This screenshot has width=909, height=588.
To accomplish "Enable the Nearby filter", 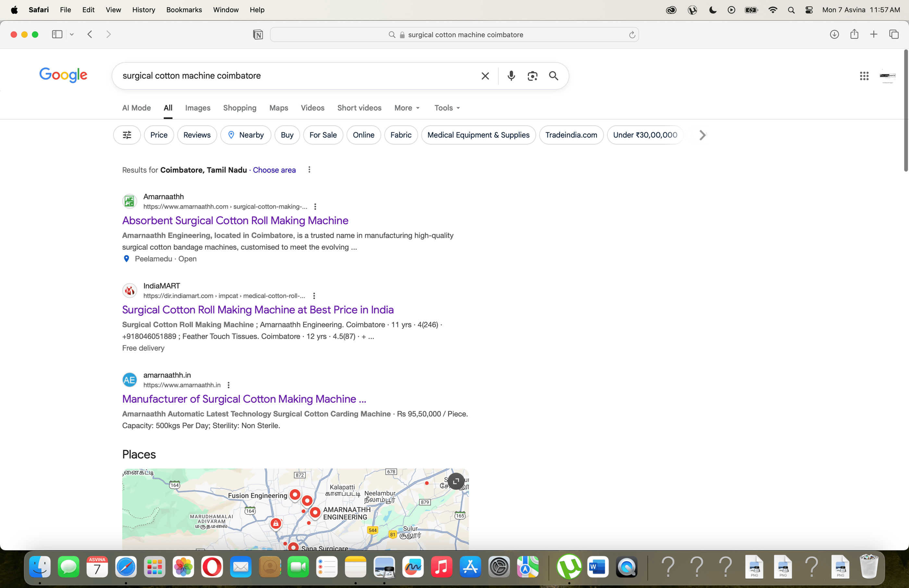I will (x=245, y=135).
